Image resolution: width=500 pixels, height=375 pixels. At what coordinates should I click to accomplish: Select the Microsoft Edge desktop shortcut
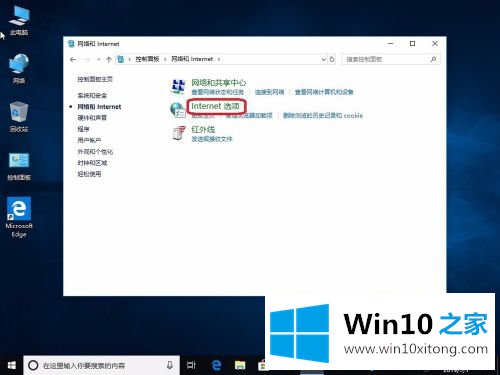[x=19, y=217]
